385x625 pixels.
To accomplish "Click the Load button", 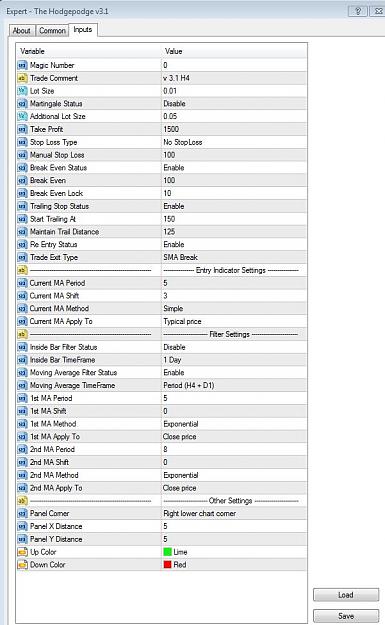I will [x=346, y=595].
